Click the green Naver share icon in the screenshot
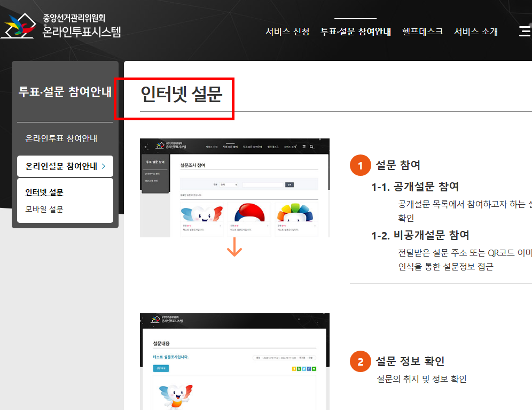Screen dimensions: 532x410 [314, 368]
